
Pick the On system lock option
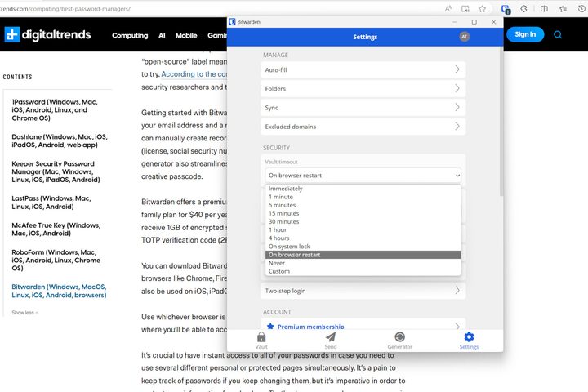363,246
